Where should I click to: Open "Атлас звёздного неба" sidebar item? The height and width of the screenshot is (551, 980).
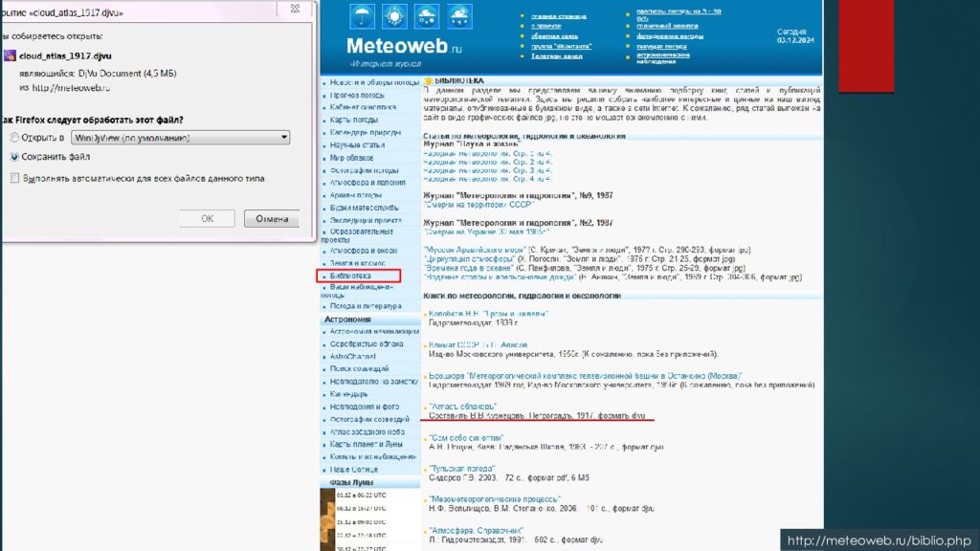367,431
